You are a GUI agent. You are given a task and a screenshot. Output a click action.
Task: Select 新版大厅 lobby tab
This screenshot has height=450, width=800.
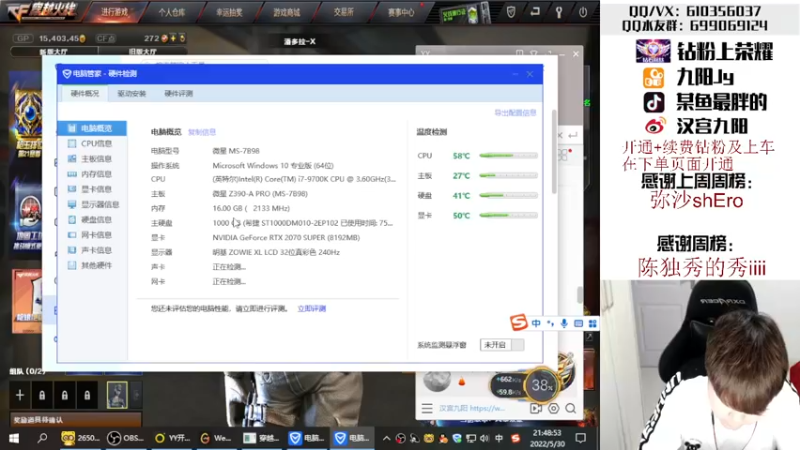pyautogui.click(x=54, y=52)
